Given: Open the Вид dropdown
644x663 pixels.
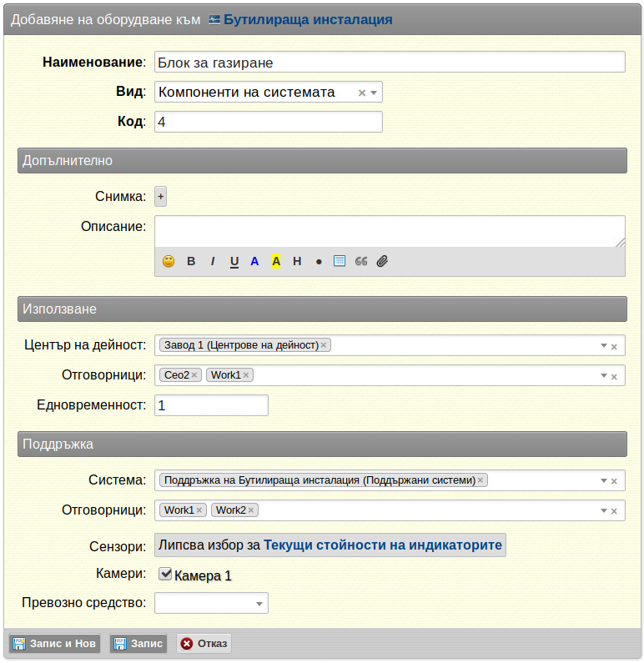Looking at the screenshot, I should pyautogui.click(x=374, y=93).
